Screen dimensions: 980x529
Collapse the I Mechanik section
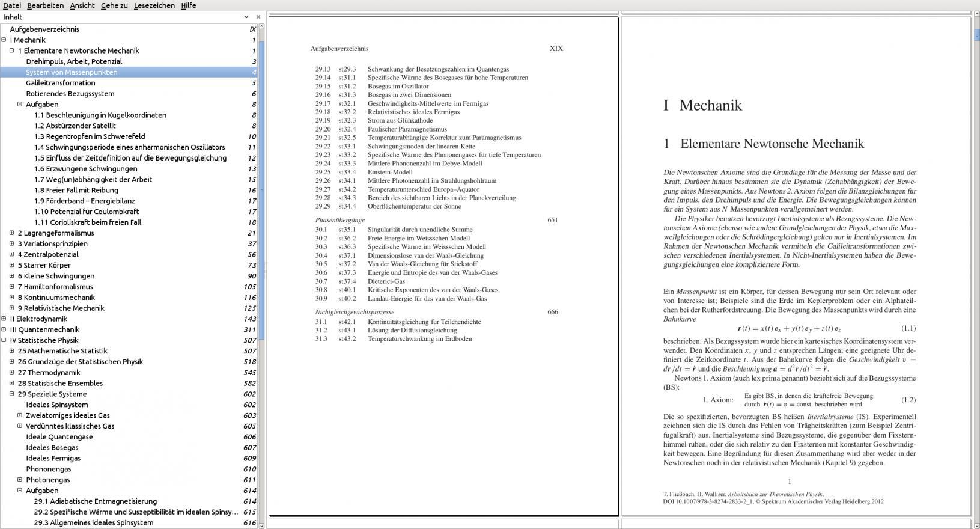pyautogui.click(x=4, y=40)
